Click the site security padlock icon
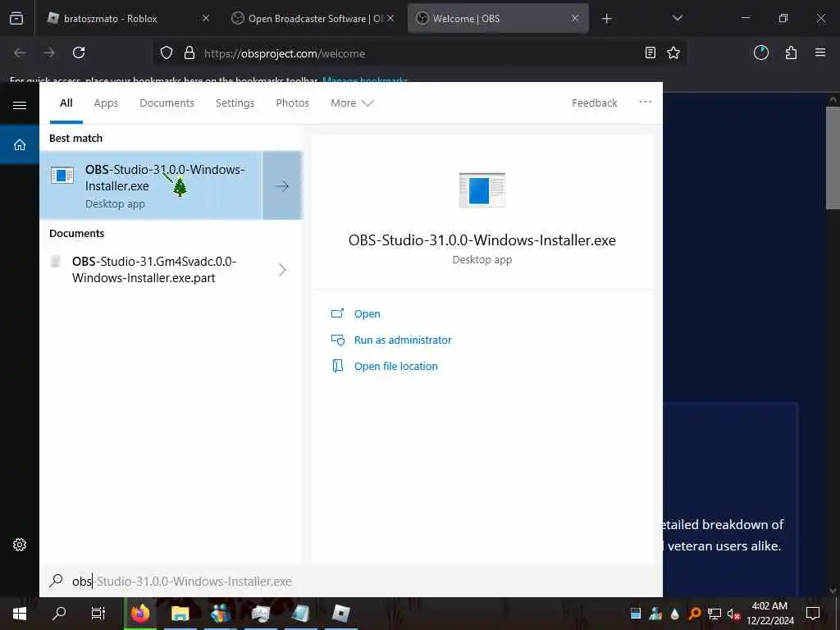The height and width of the screenshot is (630, 840). [189, 53]
